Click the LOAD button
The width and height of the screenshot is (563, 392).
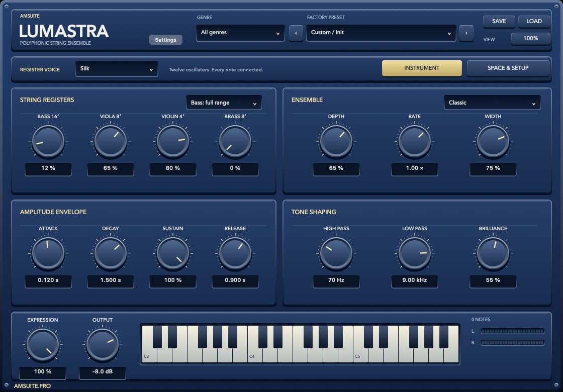(534, 22)
